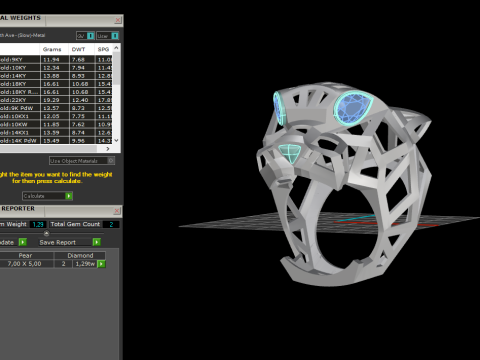The image size is (480, 360).
Task: Click the Use Object Materials arrow icon
Action: (111, 161)
